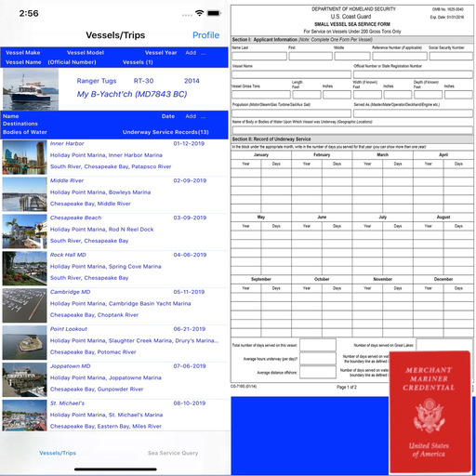Select the Cambridge MD trip name
The height and width of the screenshot is (476, 476).
click(x=70, y=292)
